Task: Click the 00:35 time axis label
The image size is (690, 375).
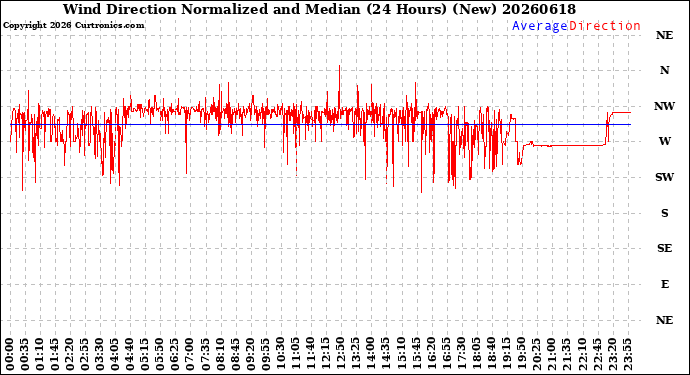Action: 25,355
